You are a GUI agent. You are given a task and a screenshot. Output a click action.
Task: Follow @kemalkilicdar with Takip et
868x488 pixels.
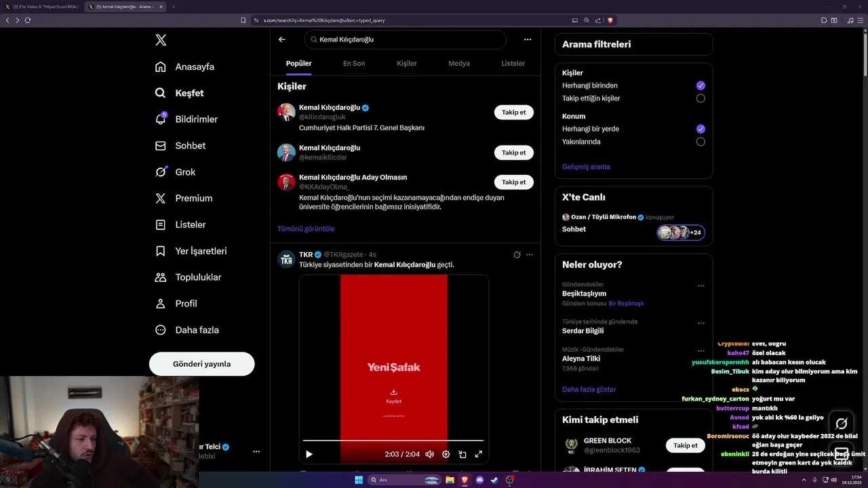514,152
